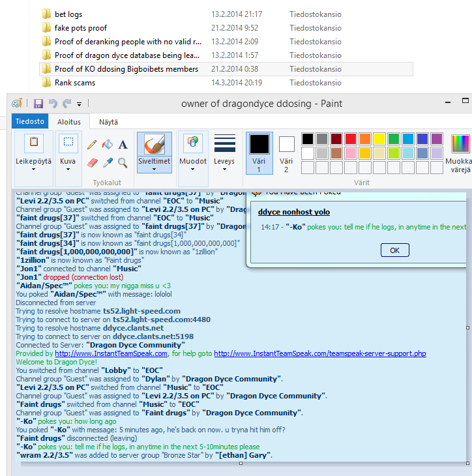Select the Fill with color bucket tool
The height and width of the screenshot is (476, 472).
[x=108, y=145]
